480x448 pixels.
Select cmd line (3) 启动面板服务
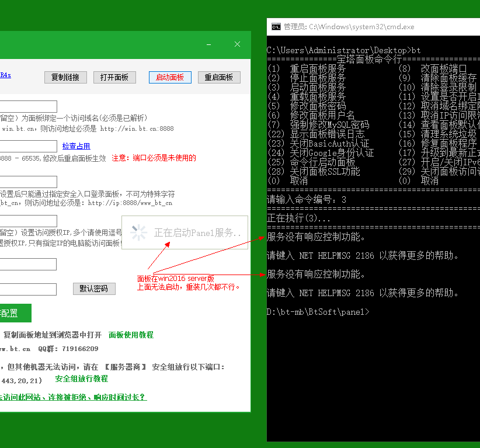click(x=307, y=88)
